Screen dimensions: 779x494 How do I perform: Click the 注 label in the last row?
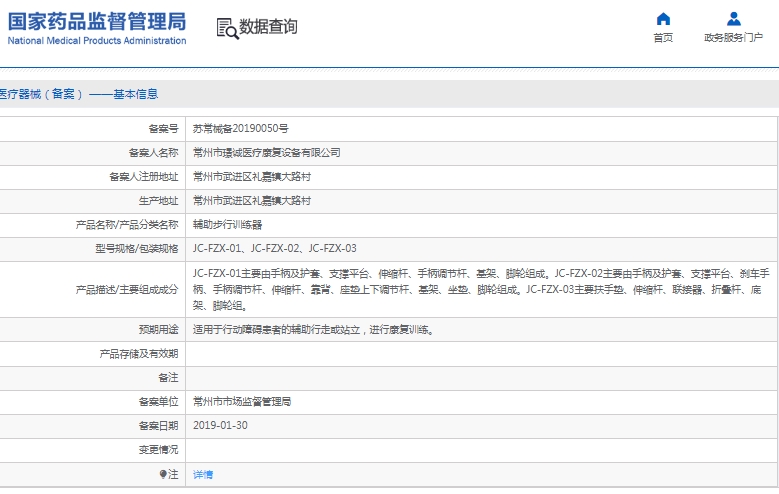click(x=173, y=474)
